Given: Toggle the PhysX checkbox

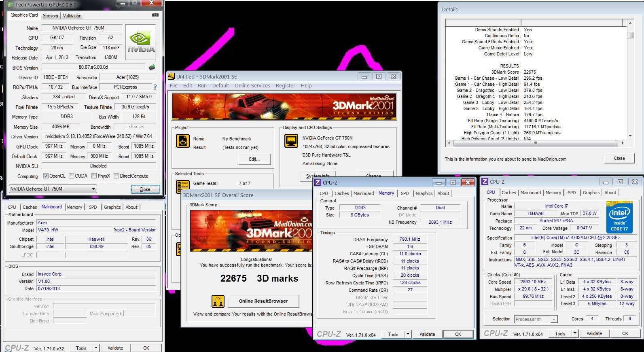Looking at the screenshot, I should (x=94, y=176).
